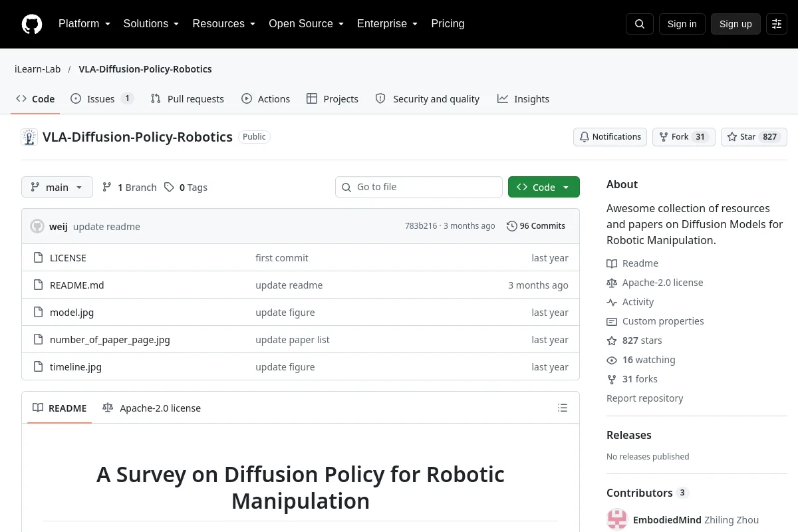Viewport: 798px width, 532px height.
Task: Switch to the Pull requests tab
Action: click(188, 98)
